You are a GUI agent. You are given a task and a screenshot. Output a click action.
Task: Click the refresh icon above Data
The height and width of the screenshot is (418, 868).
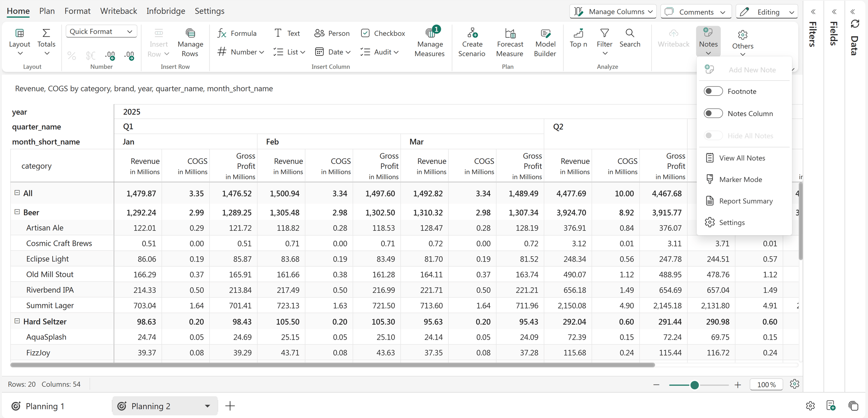tap(855, 24)
